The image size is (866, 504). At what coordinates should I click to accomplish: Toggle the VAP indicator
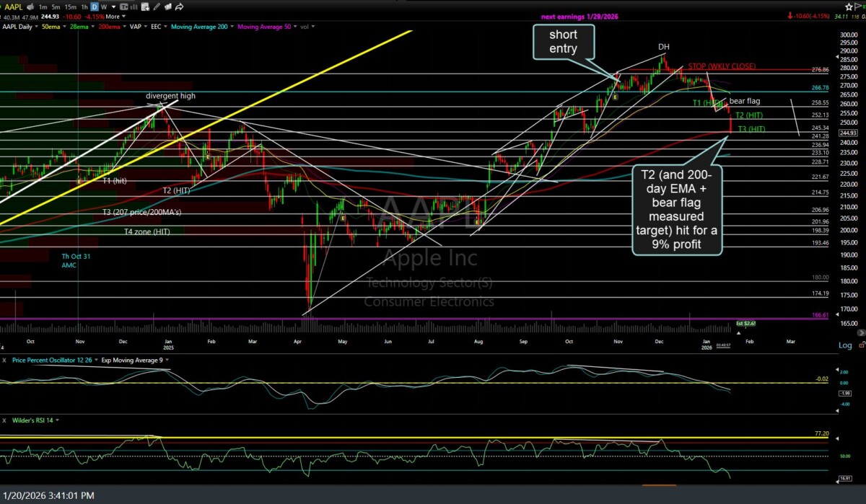[136, 26]
